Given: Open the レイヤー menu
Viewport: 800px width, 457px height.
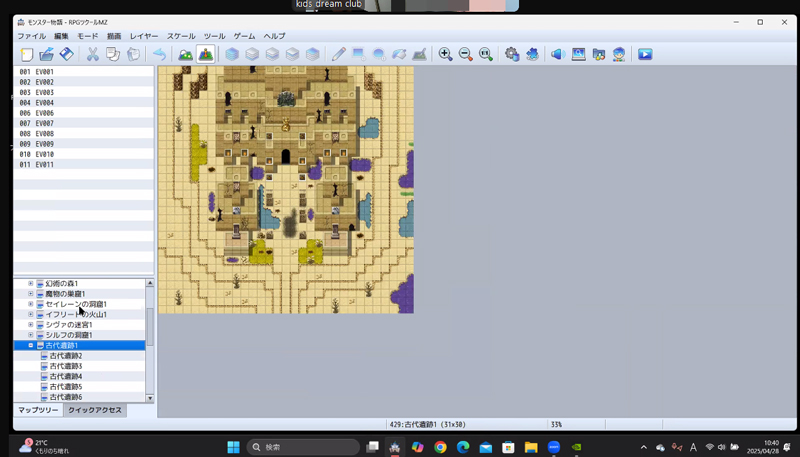Looking at the screenshot, I should pyautogui.click(x=144, y=36).
